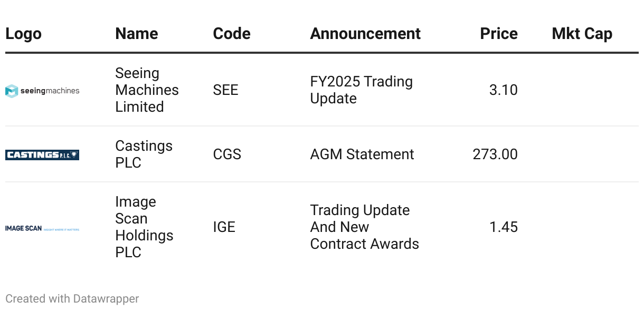This screenshot has width=644, height=311.
Task: Click the 273.00 price value
Action: click(495, 154)
